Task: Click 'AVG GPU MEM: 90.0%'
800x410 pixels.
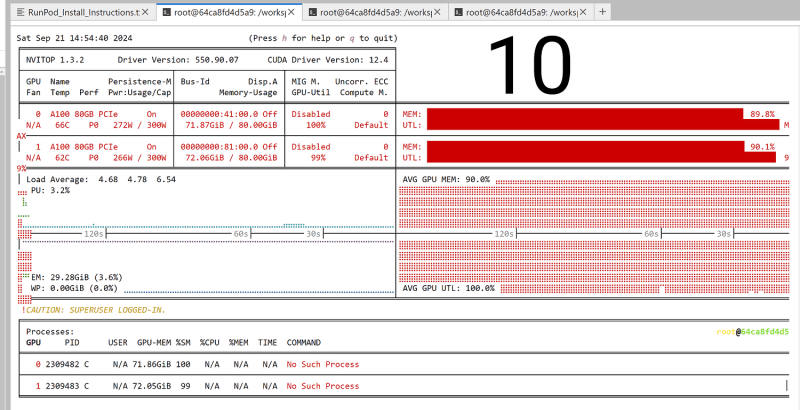Action: 446,180
